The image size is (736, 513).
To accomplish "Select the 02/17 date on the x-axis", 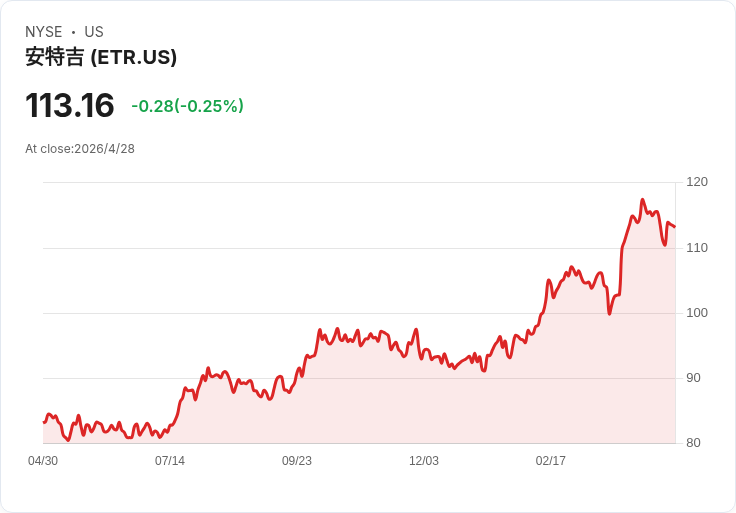I will pyautogui.click(x=551, y=461).
